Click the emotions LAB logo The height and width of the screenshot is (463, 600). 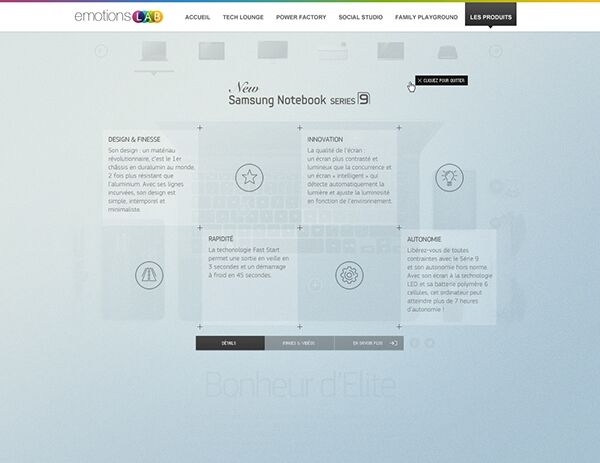click(x=119, y=16)
